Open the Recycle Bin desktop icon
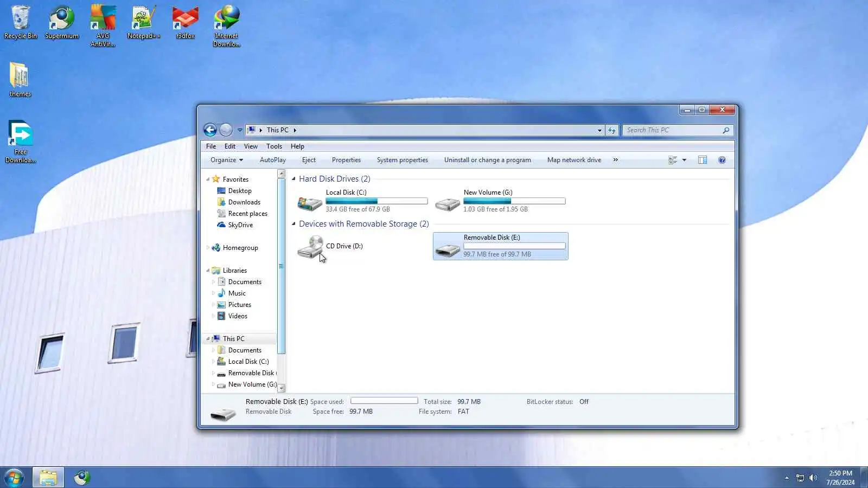 pos(21,22)
